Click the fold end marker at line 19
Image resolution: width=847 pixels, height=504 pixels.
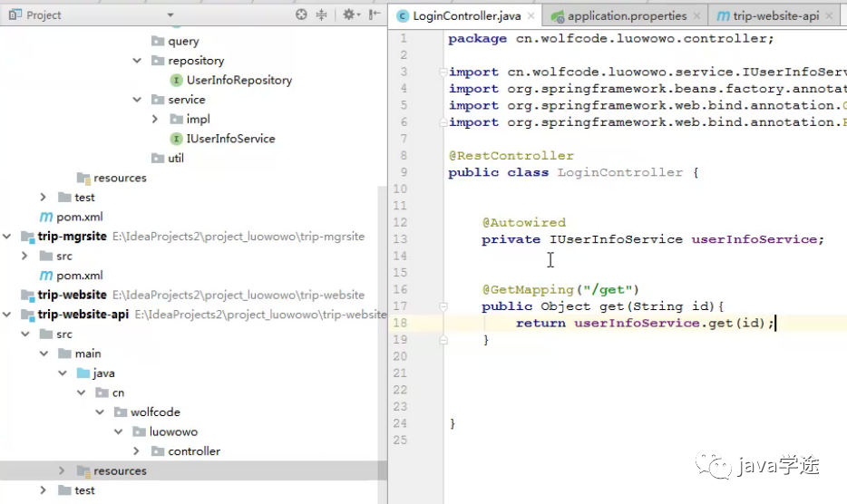(x=443, y=340)
